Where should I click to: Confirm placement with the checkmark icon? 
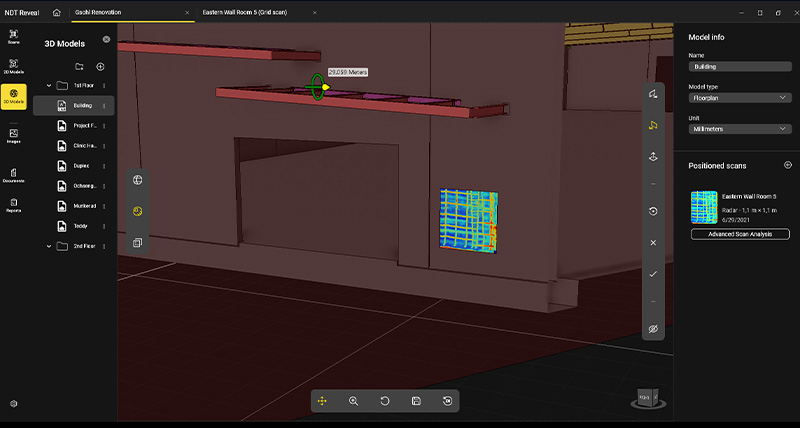652,273
